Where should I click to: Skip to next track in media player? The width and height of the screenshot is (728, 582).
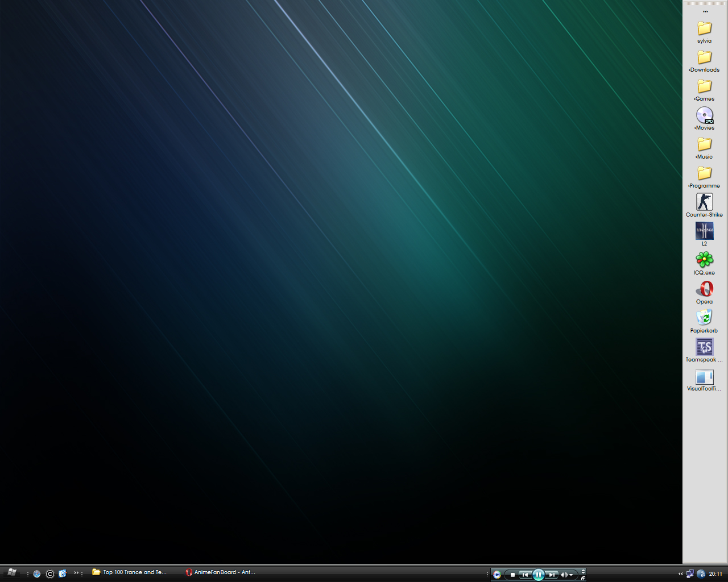coord(551,575)
